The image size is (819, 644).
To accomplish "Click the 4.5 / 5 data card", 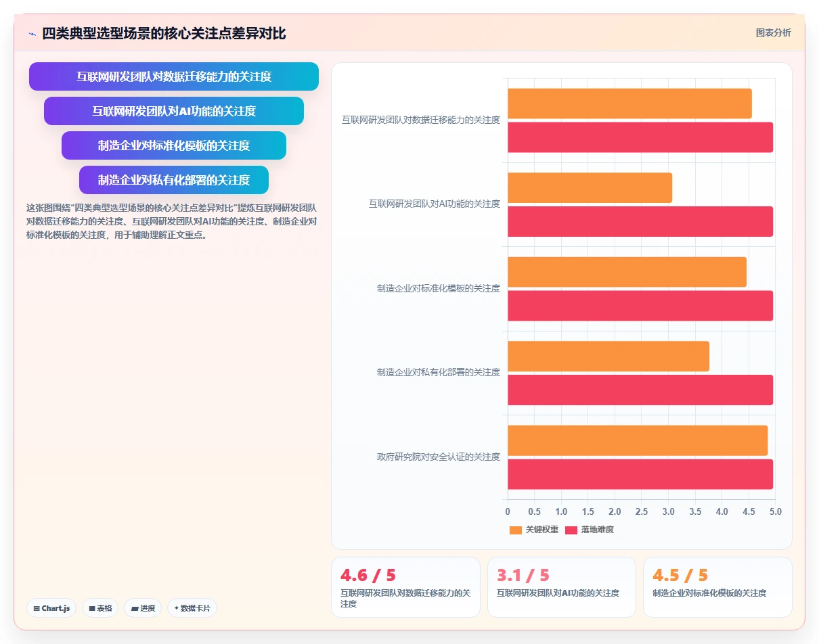I will click(x=717, y=587).
